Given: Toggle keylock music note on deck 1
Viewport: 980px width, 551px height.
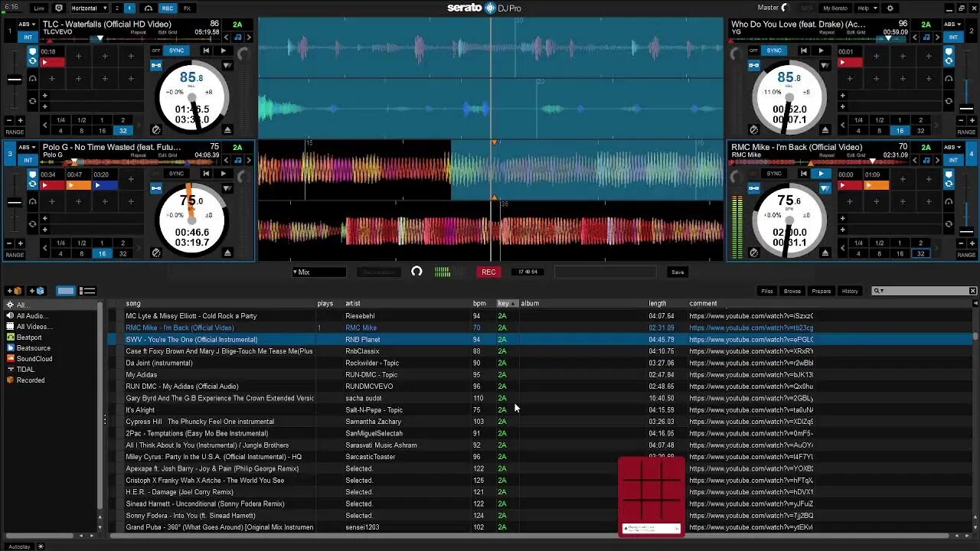Looking at the screenshot, I should 238,37.
